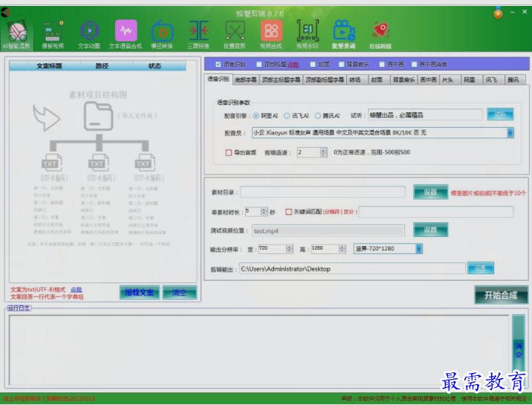Toggle the 语音识别 checkbox
This screenshot has height=405, width=532.
tap(218, 64)
